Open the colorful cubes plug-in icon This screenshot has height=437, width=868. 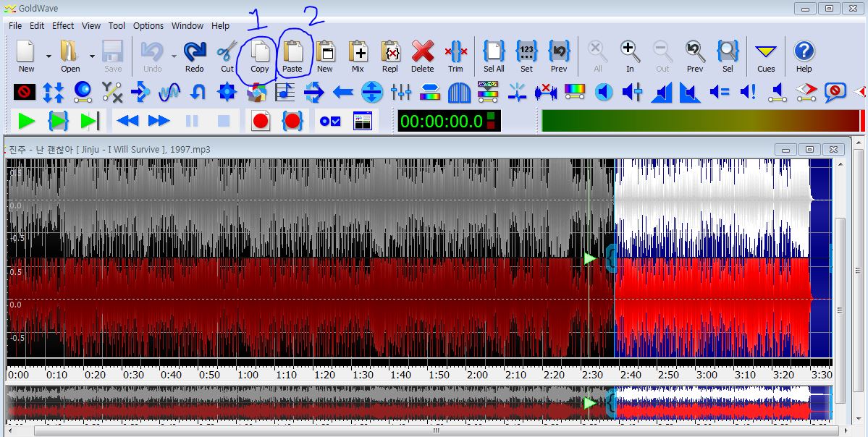(256, 92)
